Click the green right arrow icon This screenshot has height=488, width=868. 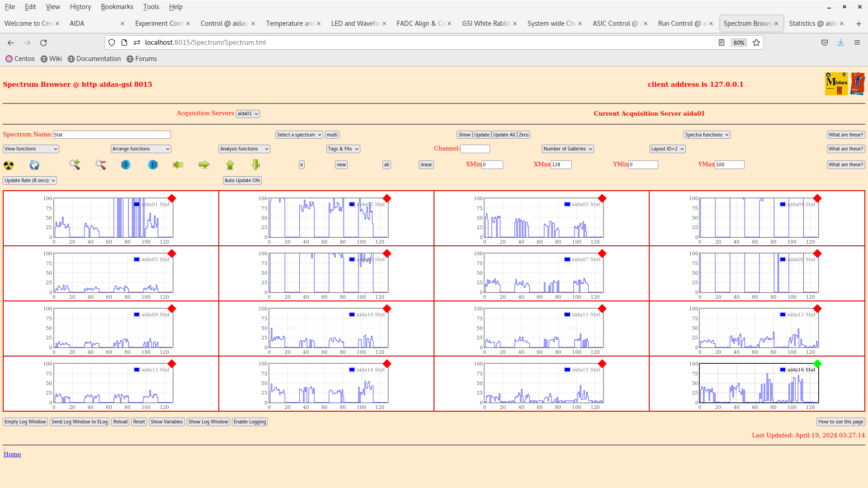click(x=204, y=165)
